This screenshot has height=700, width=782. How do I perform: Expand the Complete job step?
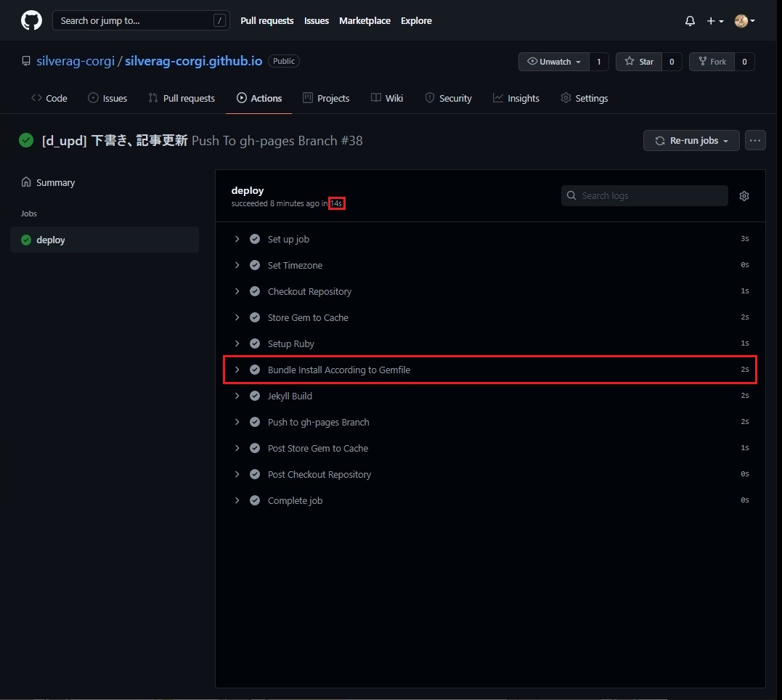[x=237, y=500]
